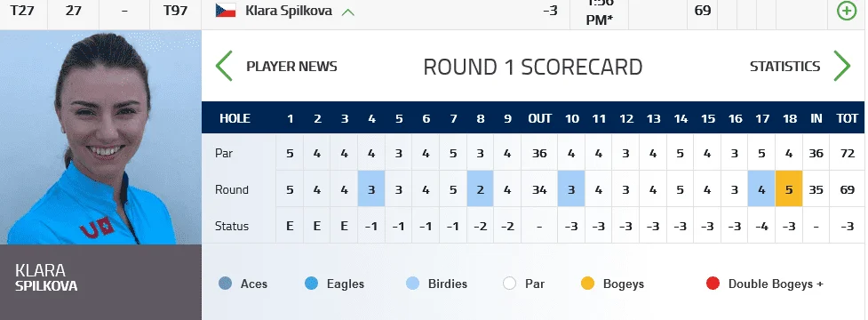Open the STATISTICS tab
The height and width of the screenshot is (320, 868).
tap(785, 67)
